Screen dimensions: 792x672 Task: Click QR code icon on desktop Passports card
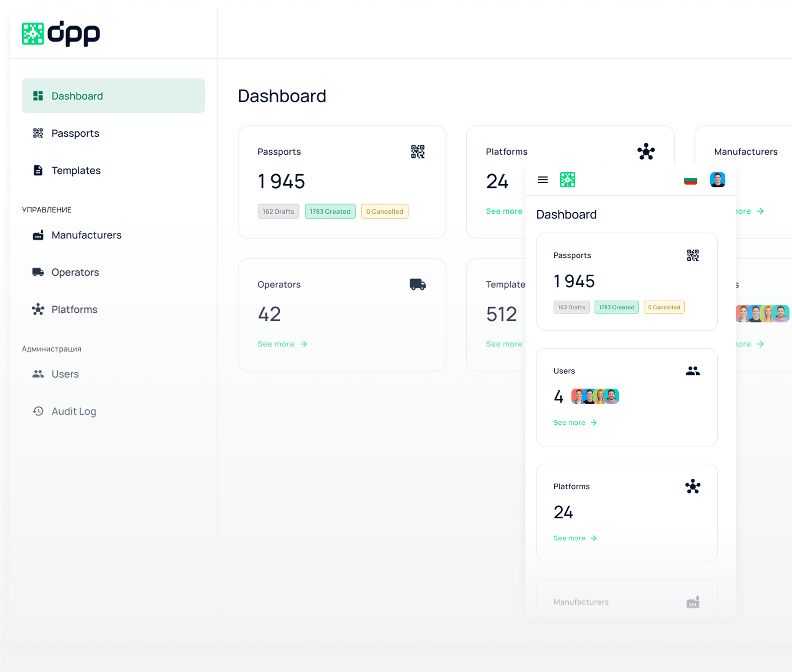coord(418,152)
